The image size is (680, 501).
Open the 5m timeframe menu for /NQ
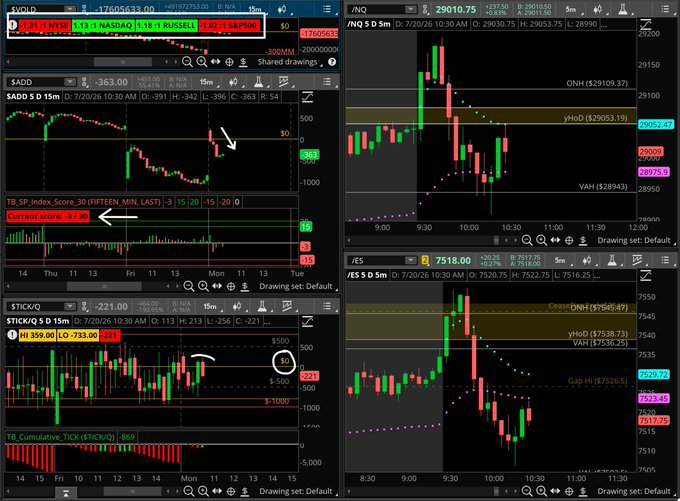[x=572, y=9]
